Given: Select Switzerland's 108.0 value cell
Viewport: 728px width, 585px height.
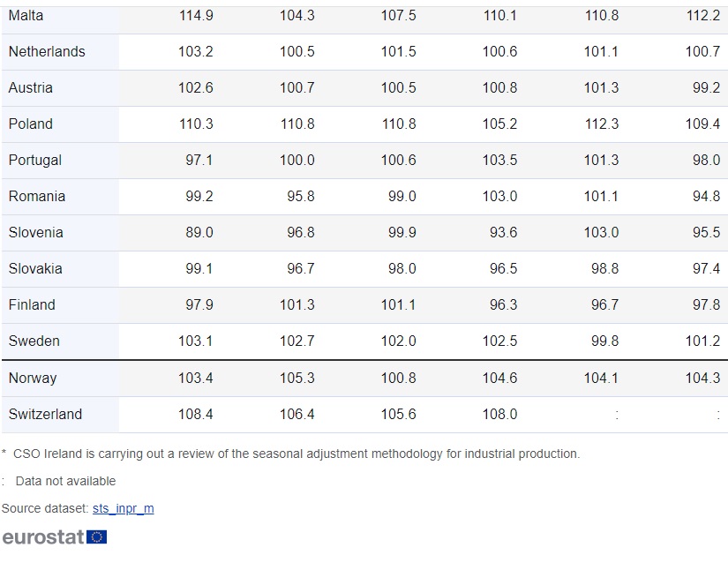Looking at the screenshot, I should point(499,415).
